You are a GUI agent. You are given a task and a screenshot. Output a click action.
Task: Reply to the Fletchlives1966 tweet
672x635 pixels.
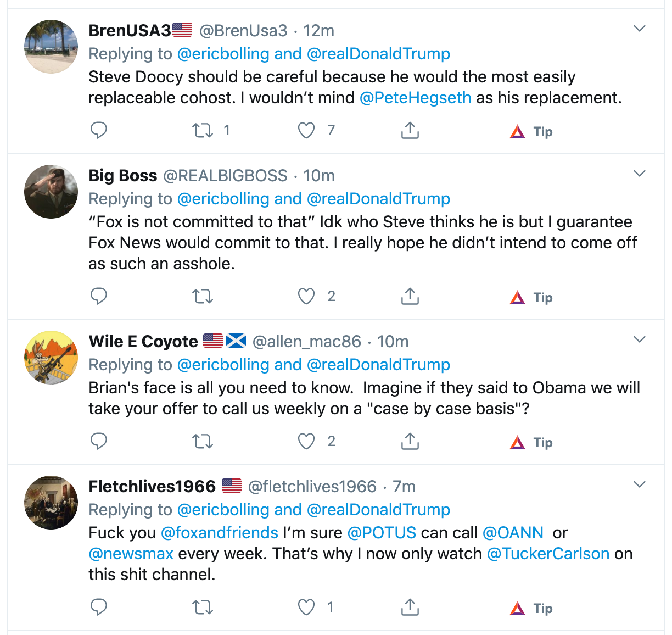pos(99,607)
